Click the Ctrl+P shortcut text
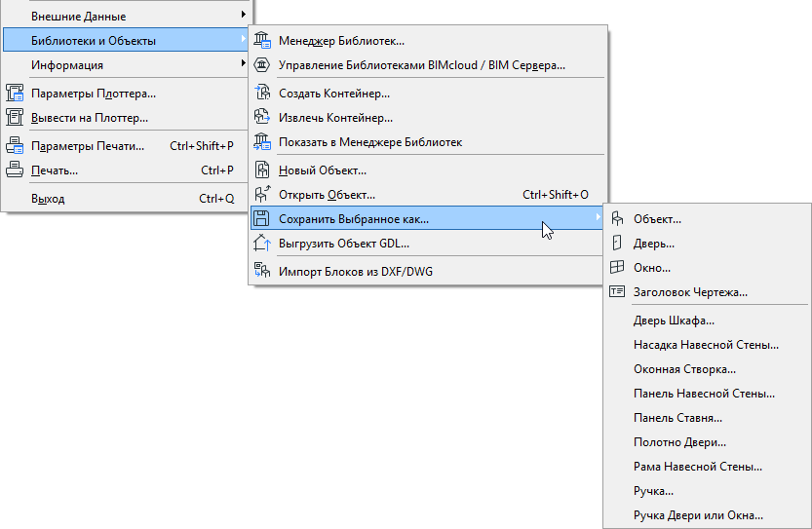This screenshot has width=812, height=529. 217,170
